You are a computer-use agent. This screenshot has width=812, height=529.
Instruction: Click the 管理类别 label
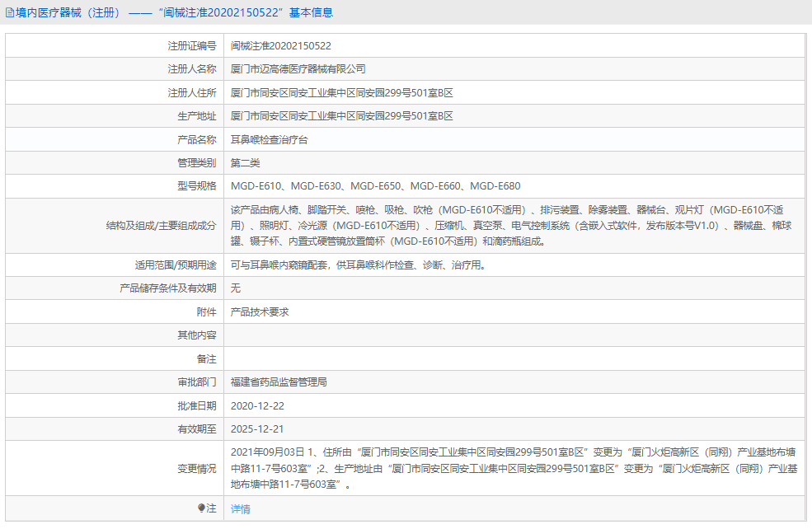[x=197, y=163]
